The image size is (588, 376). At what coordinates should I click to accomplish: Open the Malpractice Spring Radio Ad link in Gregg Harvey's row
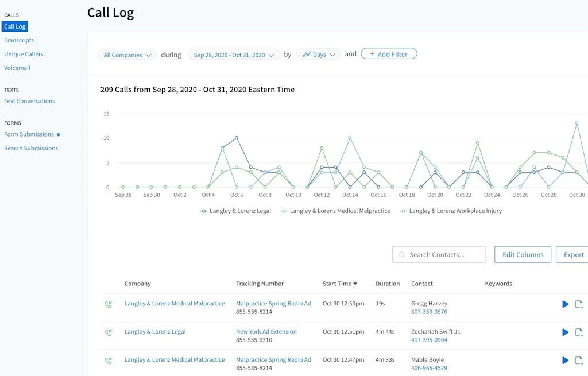coord(273,304)
